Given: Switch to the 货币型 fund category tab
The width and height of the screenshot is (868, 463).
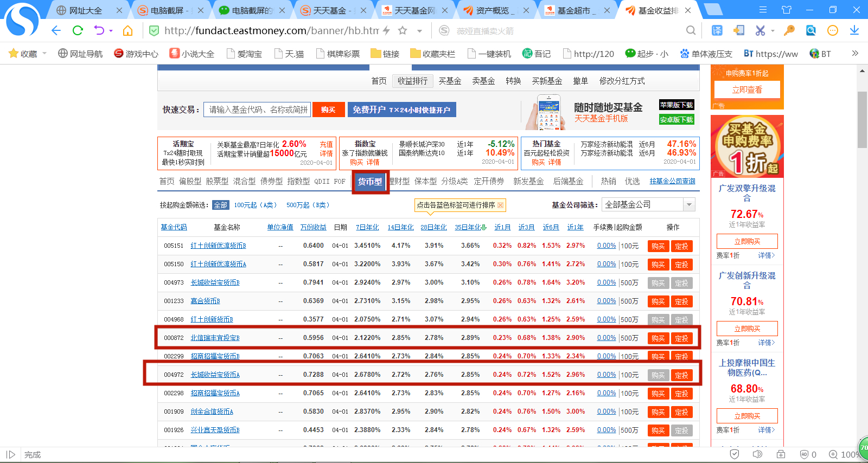Looking at the screenshot, I should click(370, 182).
